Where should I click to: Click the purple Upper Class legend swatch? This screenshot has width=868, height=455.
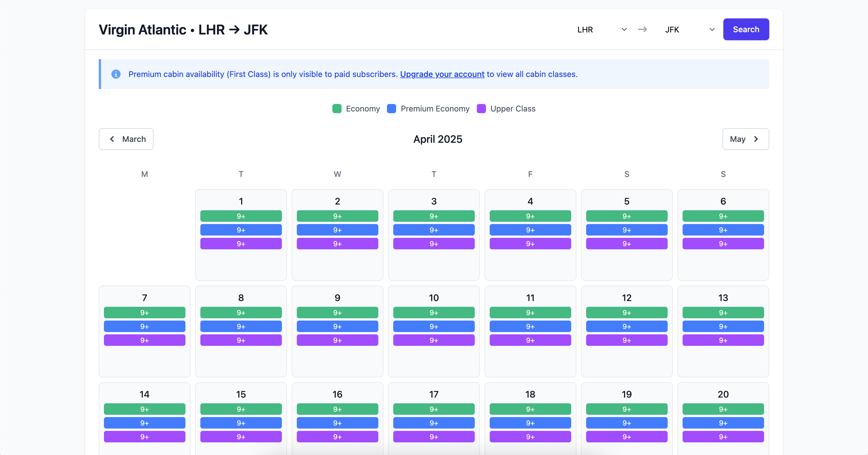(481, 109)
